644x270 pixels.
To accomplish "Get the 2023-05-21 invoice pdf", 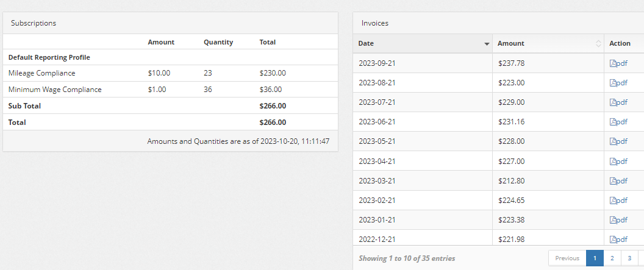I will 618,141.
